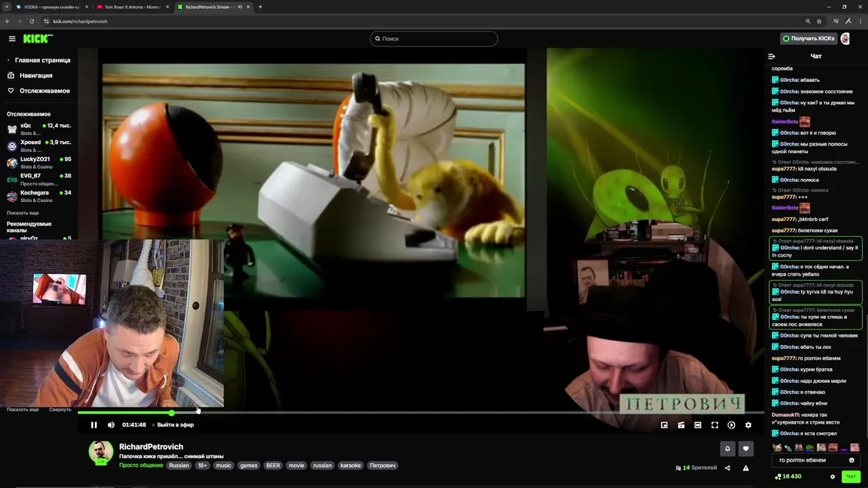Report the stream with warning triangle
868x488 pixels.
pos(746,468)
